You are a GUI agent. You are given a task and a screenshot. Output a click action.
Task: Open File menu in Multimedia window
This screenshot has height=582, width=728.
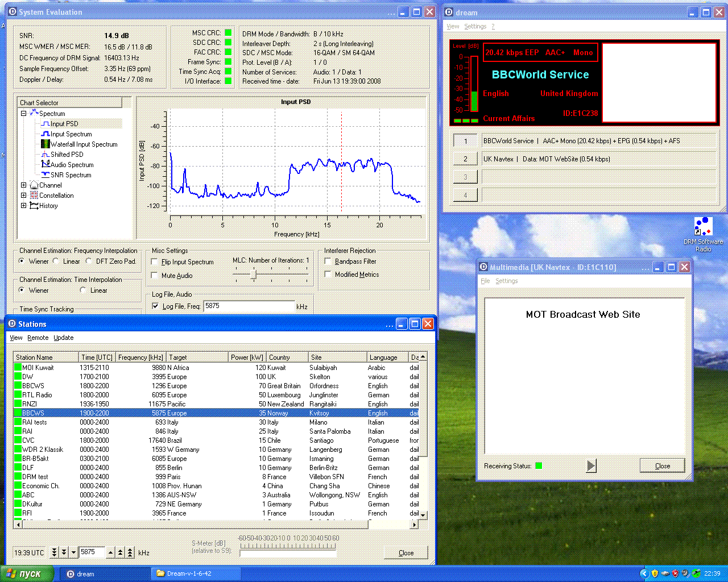485,281
